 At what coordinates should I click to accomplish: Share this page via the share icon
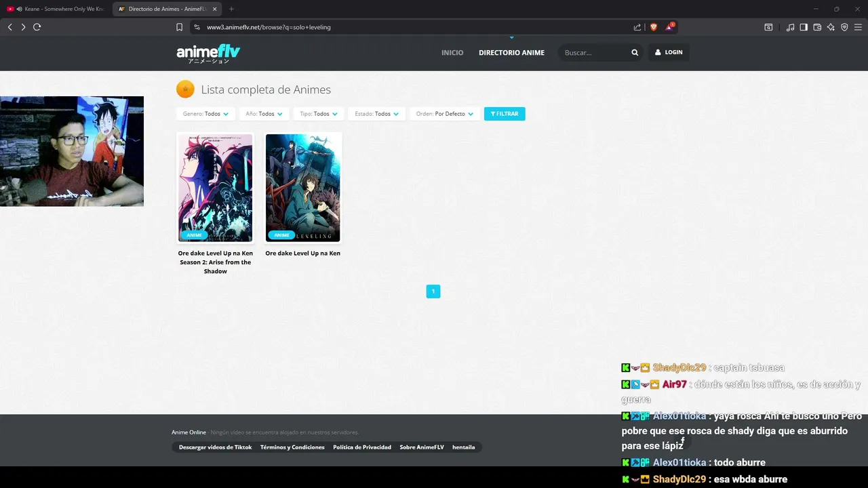click(x=637, y=27)
